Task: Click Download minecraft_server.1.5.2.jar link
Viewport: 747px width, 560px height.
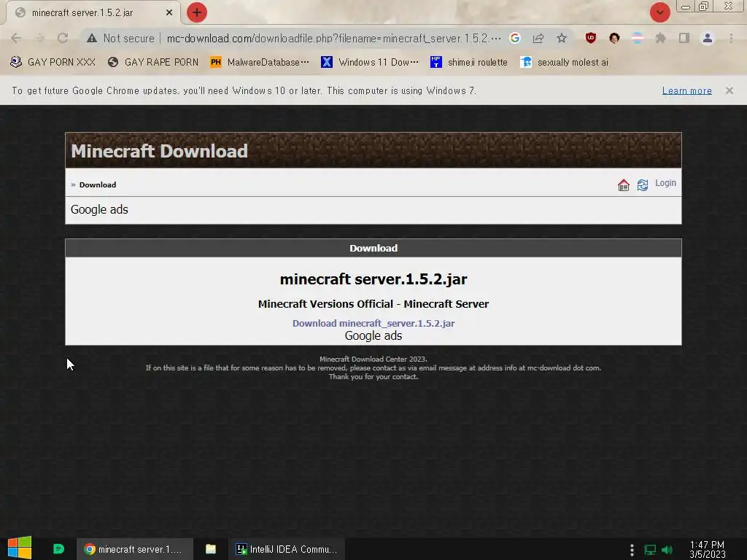Action: click(x=373, y=323)
